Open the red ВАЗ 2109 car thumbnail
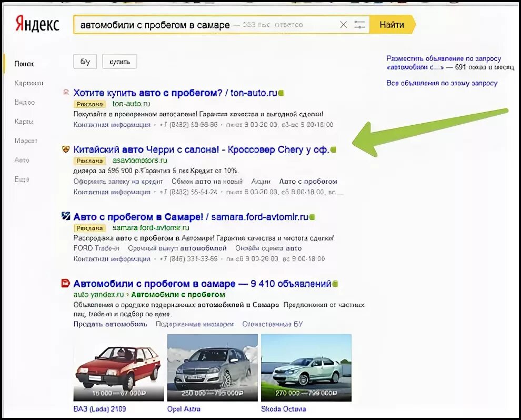Viewport: 521px width, 420px height. (118, 368)
